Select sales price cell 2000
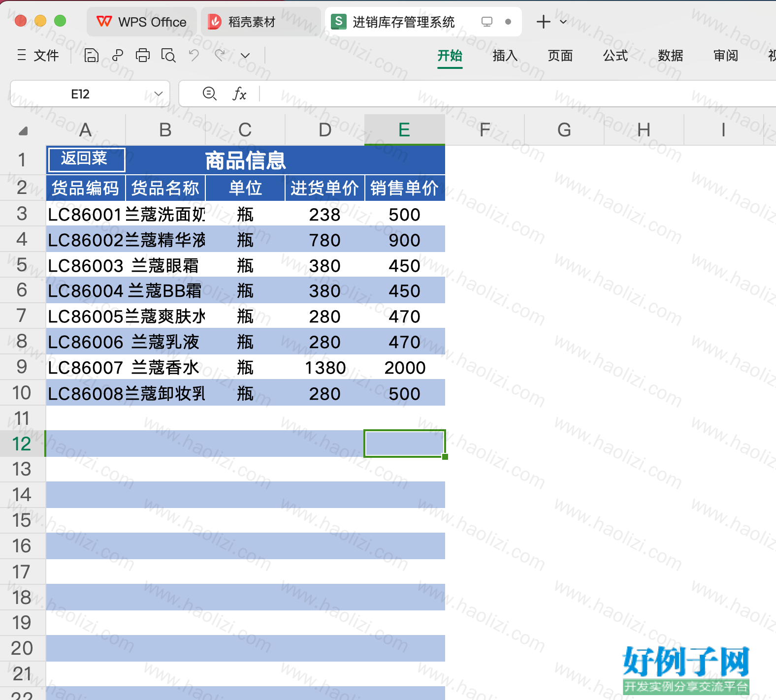This screenshot has width=776, height=700. point(405,367)
